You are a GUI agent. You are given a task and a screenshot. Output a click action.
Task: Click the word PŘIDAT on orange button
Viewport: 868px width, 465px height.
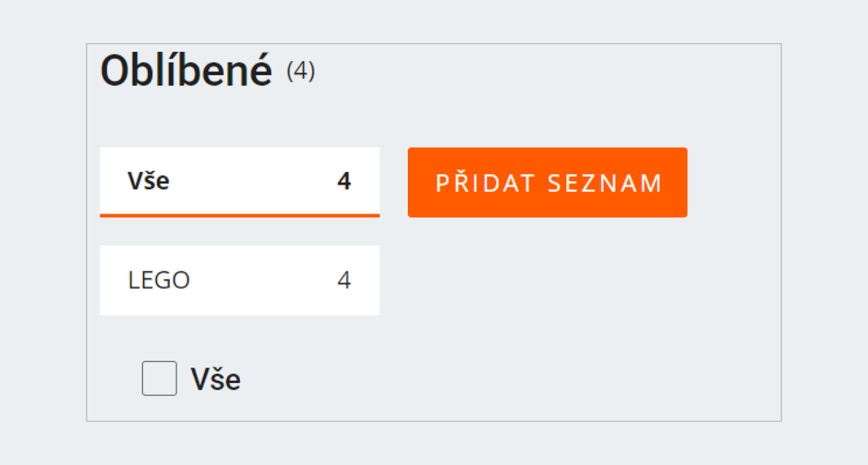pos(485,183)
